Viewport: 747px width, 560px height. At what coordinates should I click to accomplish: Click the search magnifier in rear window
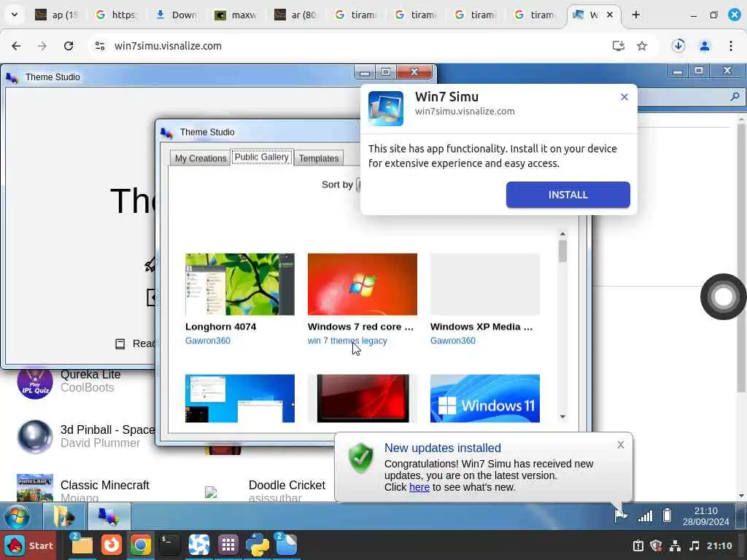click(x=735, y=97)
